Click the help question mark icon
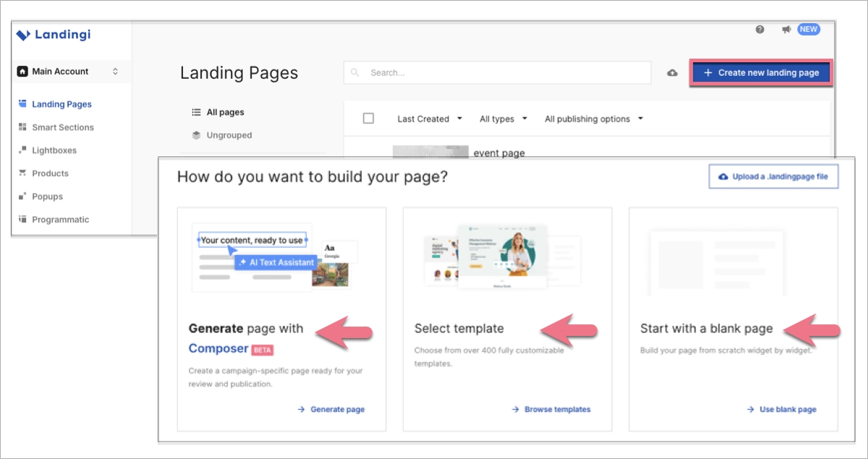Screen dimensions: 868x459 coord(758,29)
